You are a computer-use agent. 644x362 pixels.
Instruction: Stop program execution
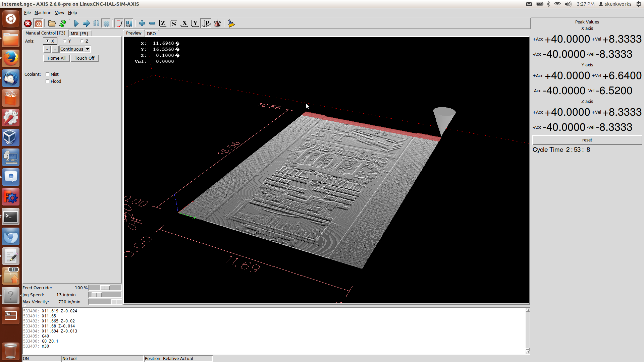pyautogui.click(x=106, y=23)
